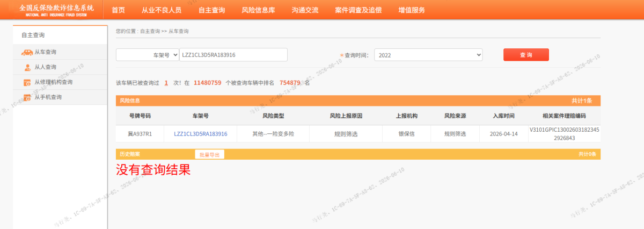This screenshot has width=644, height=229.
Task: Click the 风险信息 section title
Action: point(129,101)
